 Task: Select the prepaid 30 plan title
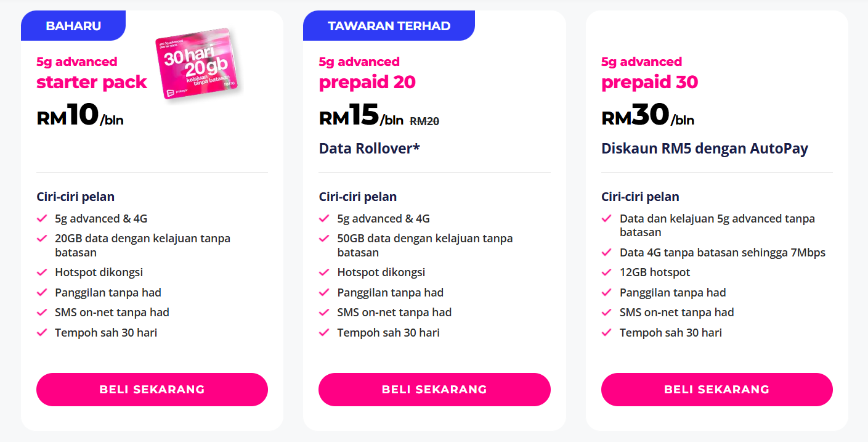click(x=649, y=82)
